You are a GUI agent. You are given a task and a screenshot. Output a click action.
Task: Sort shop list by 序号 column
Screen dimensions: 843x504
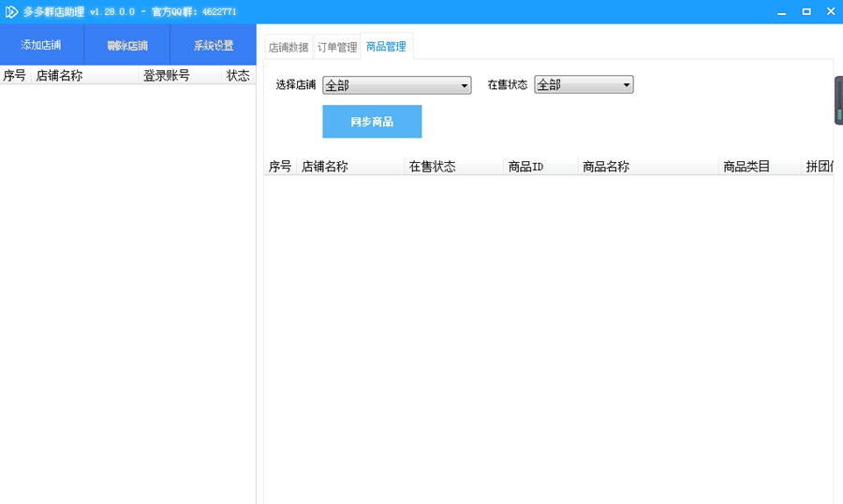tap(15, 75)
